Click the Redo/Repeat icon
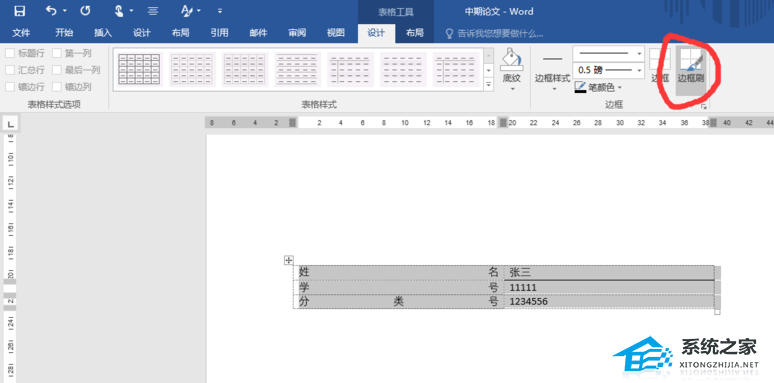 85,10
